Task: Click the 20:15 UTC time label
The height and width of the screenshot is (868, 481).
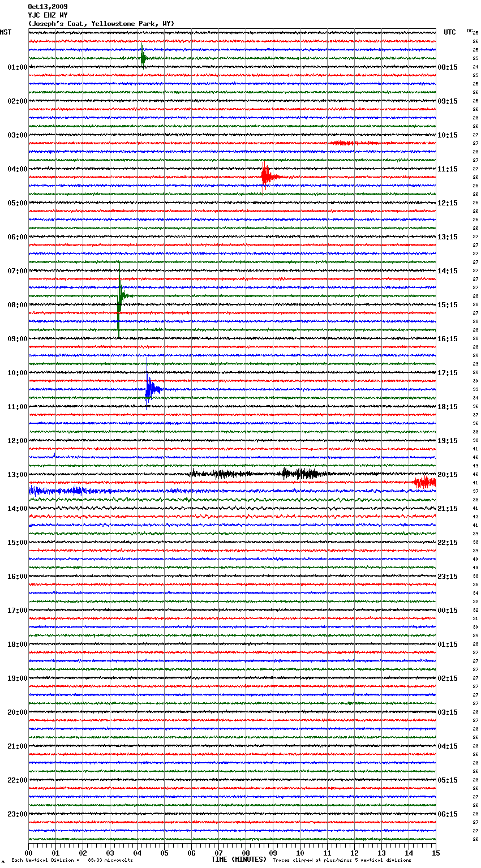Action: (448, 475)
